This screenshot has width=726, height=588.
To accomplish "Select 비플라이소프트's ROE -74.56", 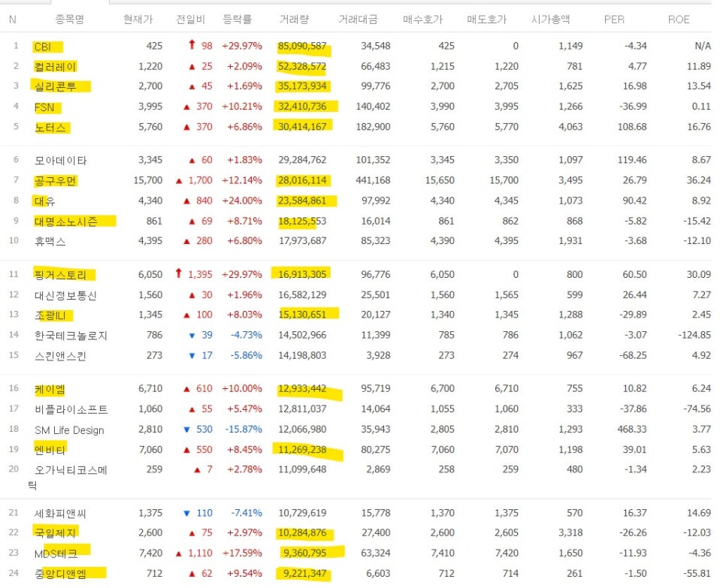I will pos(697,409).
